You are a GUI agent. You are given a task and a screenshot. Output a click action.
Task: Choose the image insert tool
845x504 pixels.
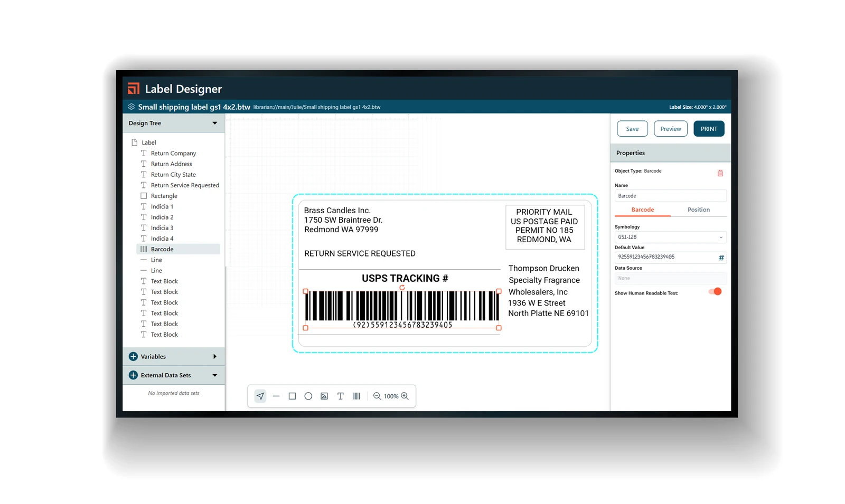tap(324, 396)
